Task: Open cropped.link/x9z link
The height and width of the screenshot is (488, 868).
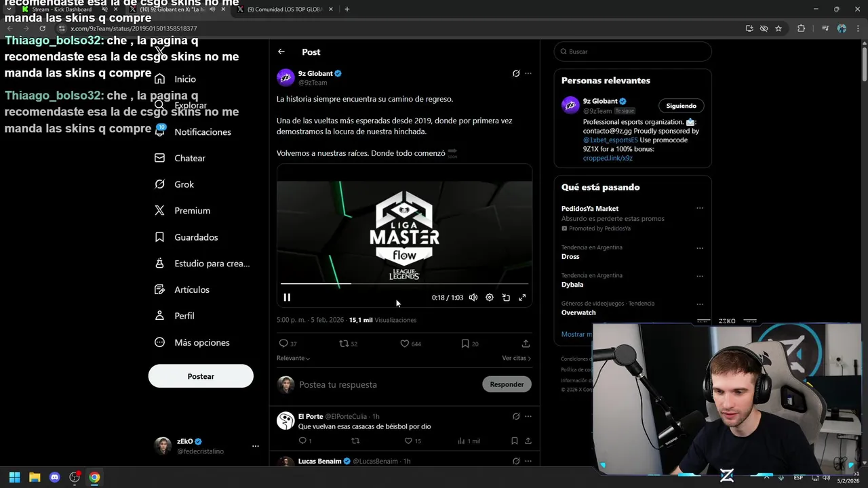Action: coord(608,158)
